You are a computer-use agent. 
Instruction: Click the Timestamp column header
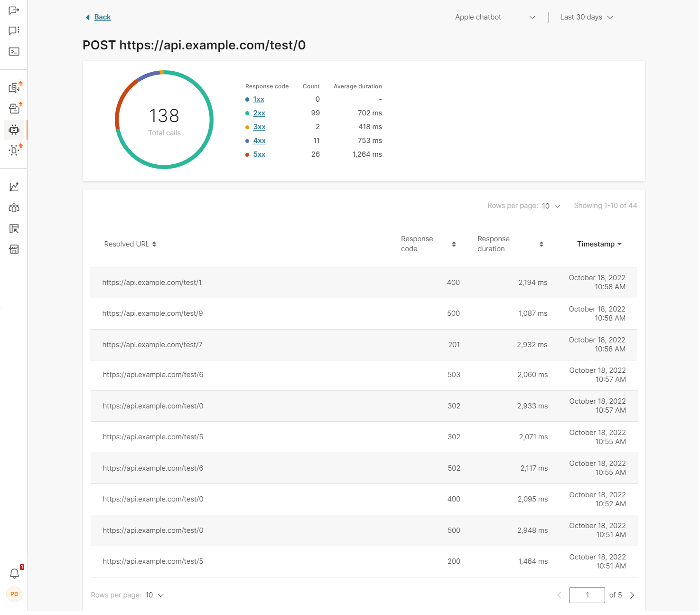(x=599, y=244)
